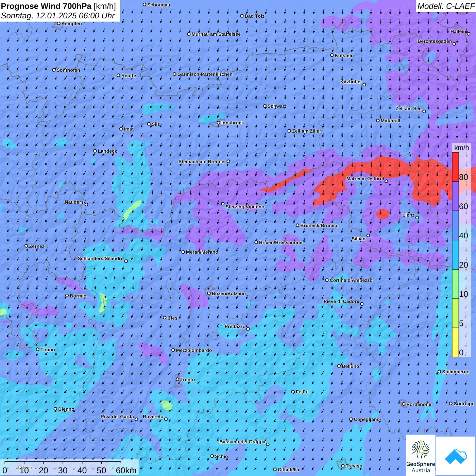Click the Trento city label
The height and width of the screenshot is (476, 476).
188,379
